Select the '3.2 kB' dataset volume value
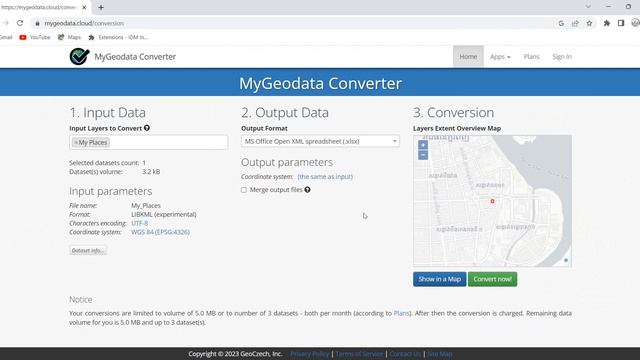 pyautogui.click(x=151, y=171)
